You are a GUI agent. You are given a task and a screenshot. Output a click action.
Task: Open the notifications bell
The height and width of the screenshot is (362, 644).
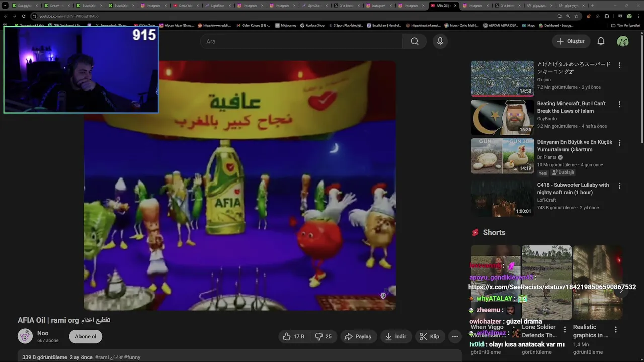pos(601,41)
